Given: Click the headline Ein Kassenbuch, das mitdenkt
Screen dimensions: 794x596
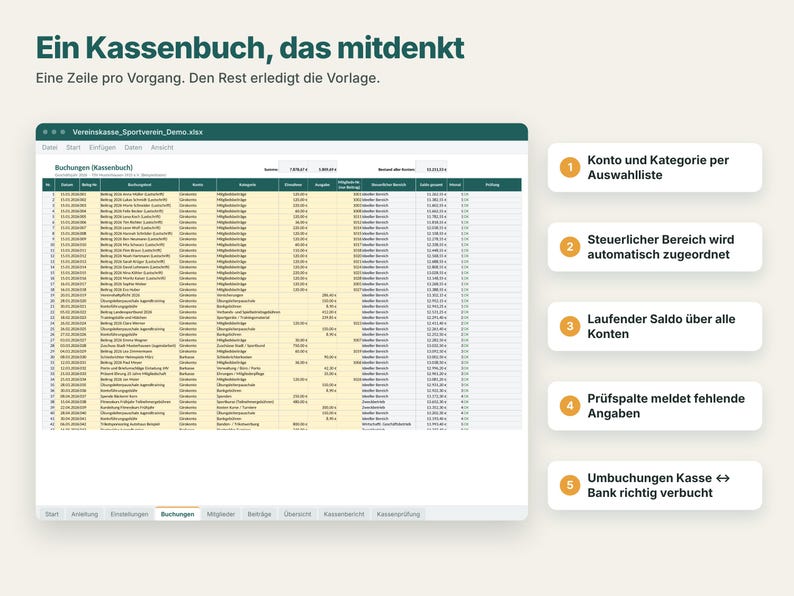Looking at the screenshot, I should 250,48.
